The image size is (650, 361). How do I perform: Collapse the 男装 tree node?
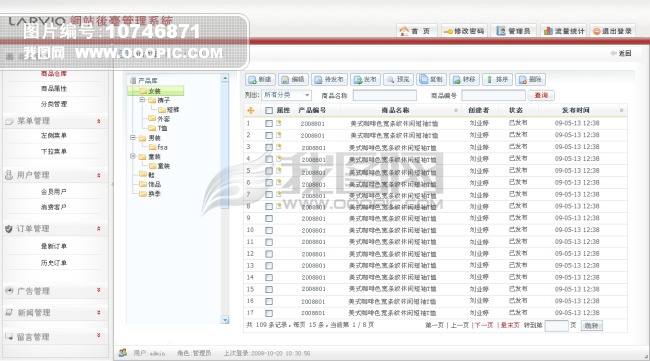133,137
